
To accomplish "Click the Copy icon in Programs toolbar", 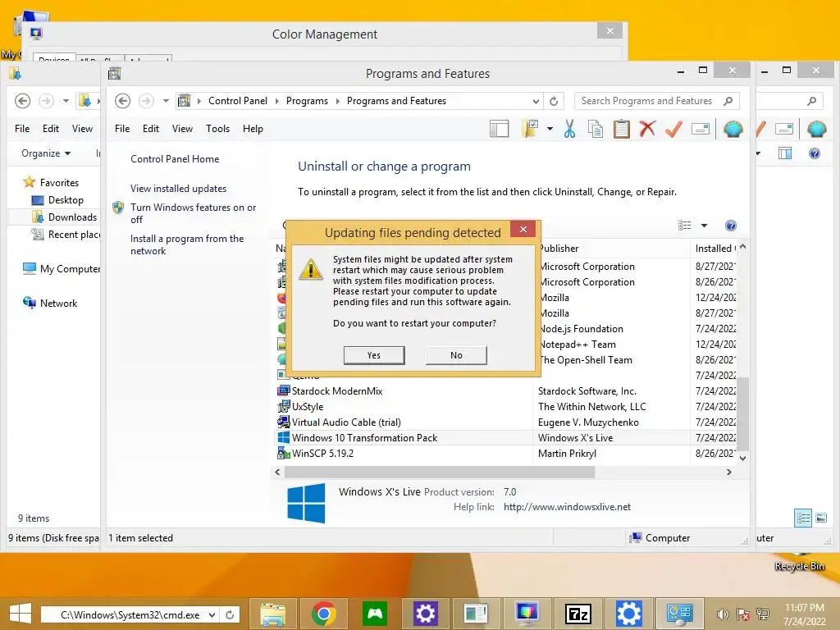I will 596,129.
